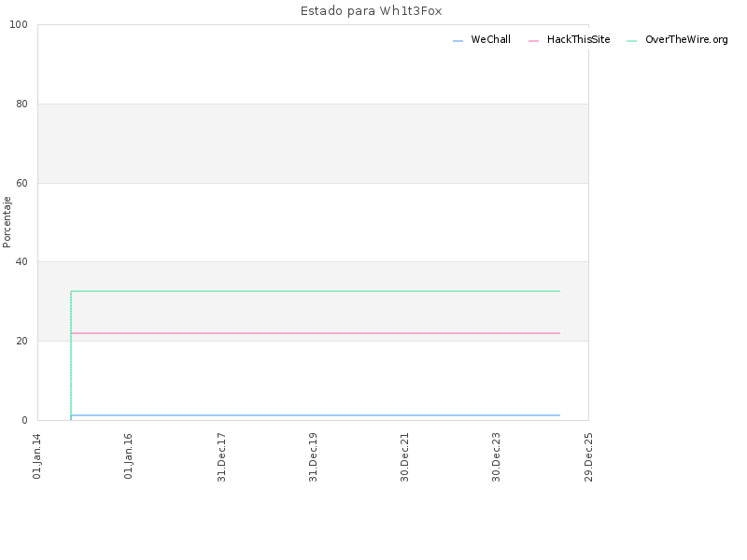Click the OverTheWire.org green legend swatch
This screenshot has height=560, width=747.
[x=632, y=41]
